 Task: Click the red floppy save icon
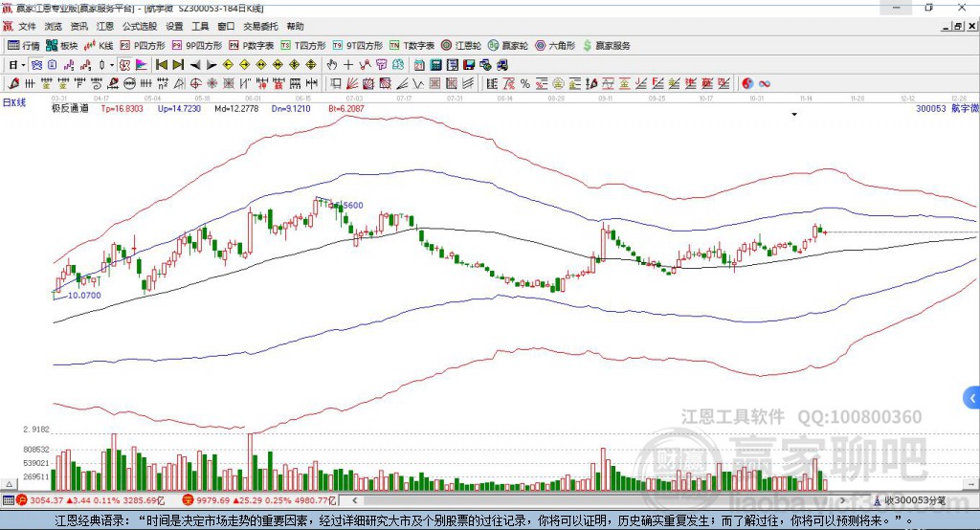pyautogui.click(x=469, y=64)
